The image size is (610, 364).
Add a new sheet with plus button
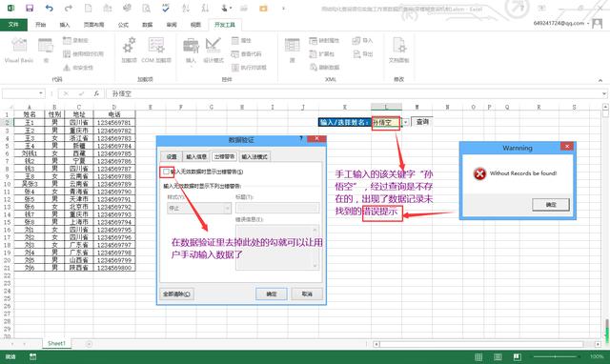coord(89,344)
